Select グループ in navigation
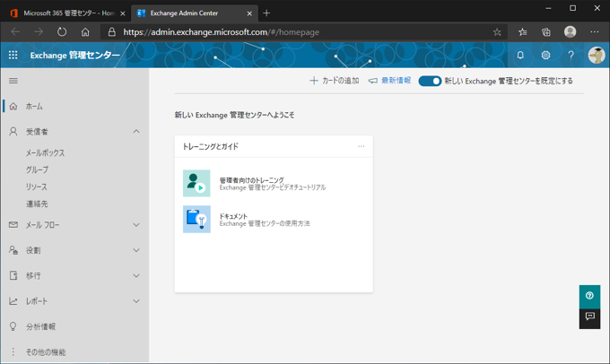Viewport: 610px width, 364px height. tap(38, 169)
